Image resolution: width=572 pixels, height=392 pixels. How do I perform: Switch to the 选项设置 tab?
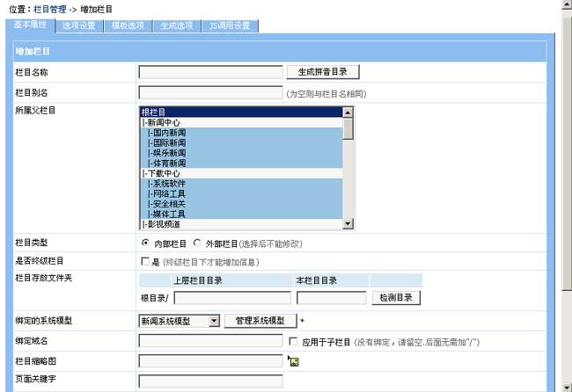pos(79,25)
